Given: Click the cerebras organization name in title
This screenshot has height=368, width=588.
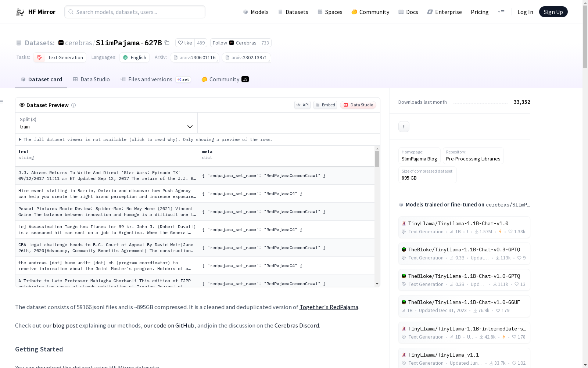Looking at the screenshot, I should coord(78,43).
